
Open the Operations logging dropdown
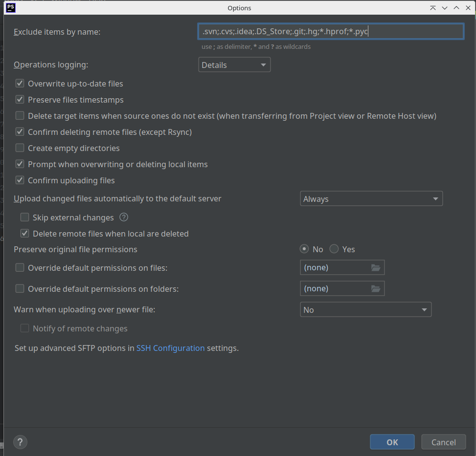(x=234, y=65)
